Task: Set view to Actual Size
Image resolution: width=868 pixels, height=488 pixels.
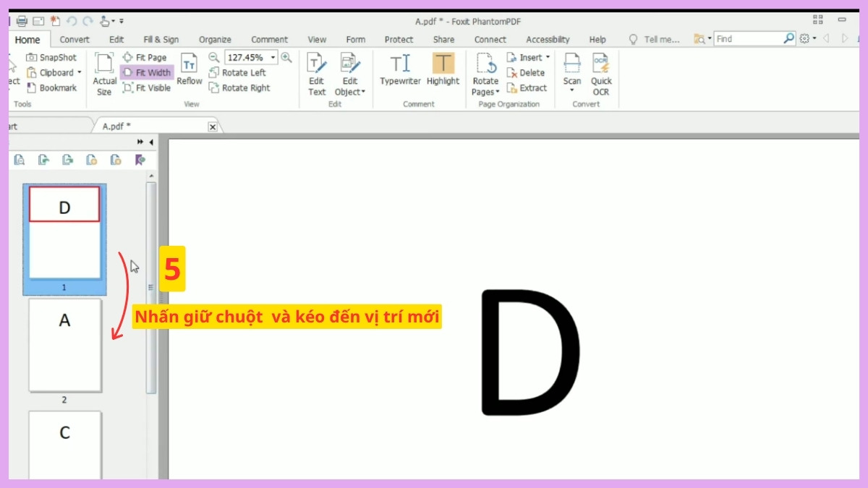Action: [x=104, y=74]
